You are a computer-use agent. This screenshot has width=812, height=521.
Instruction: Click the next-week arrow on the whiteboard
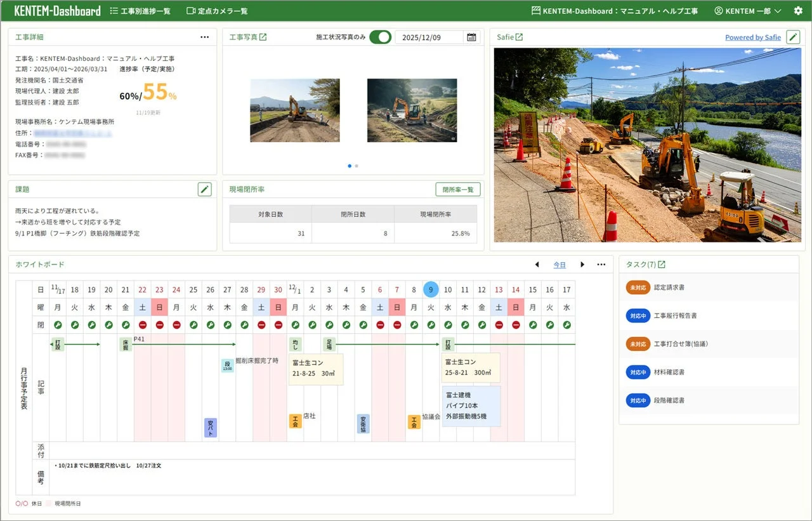[x=583, y=265]
